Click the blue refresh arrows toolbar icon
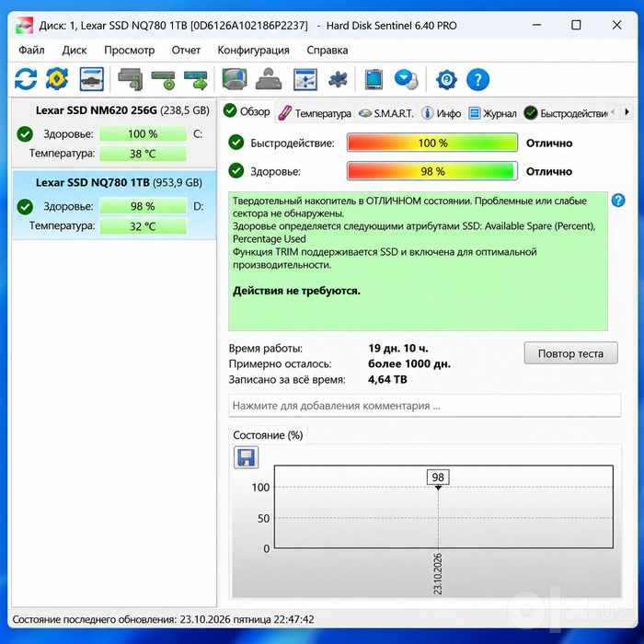644x644 pixels. 26,79
